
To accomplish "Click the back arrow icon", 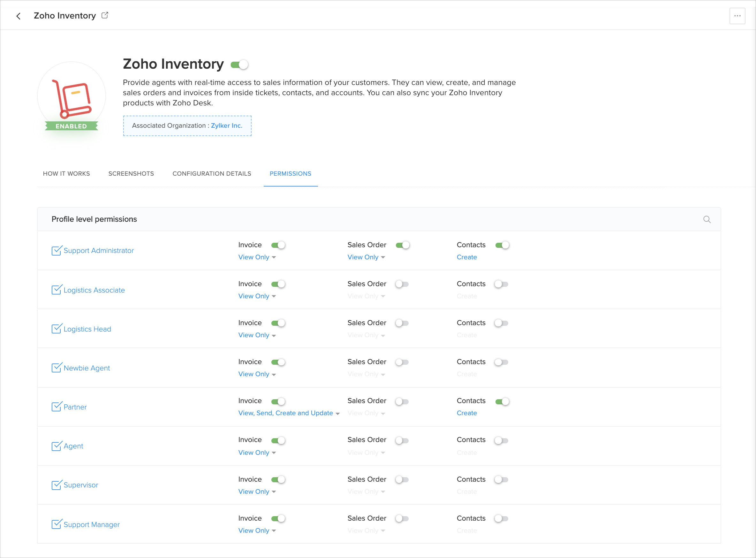I will 19,16.
